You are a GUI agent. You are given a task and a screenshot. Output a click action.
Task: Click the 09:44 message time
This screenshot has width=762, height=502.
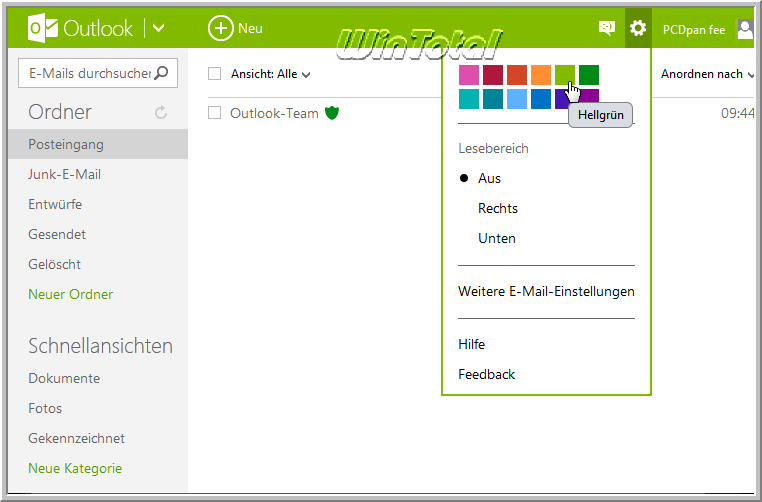[x=738, y=113]
